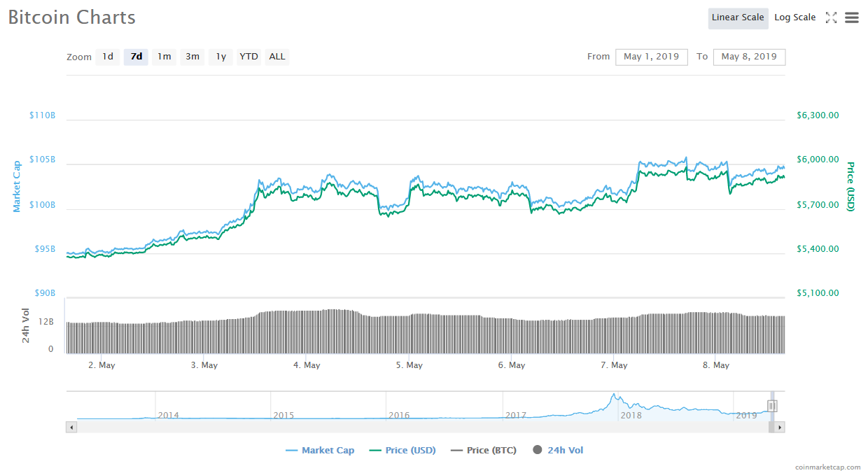Click the navigator scroll right arrow

780,427
